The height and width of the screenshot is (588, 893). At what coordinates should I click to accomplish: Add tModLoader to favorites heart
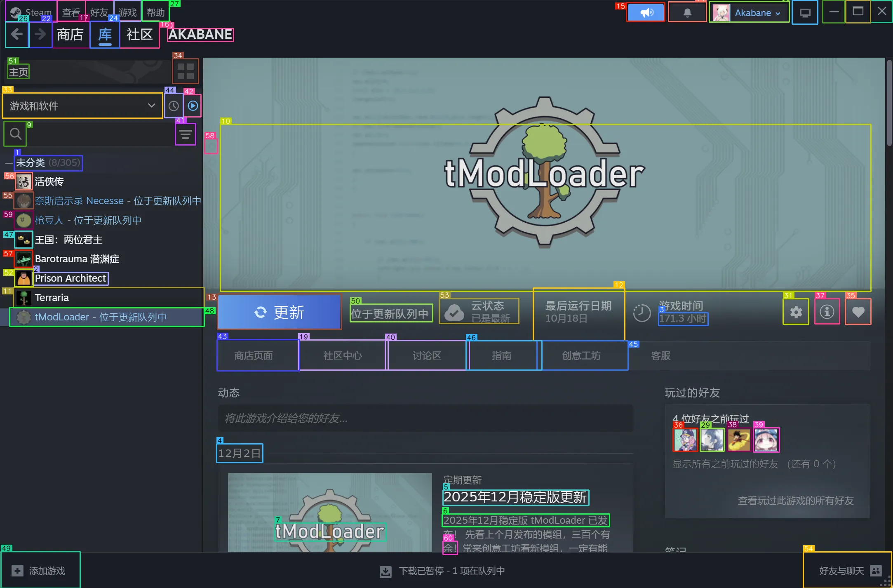pos(858,312)
